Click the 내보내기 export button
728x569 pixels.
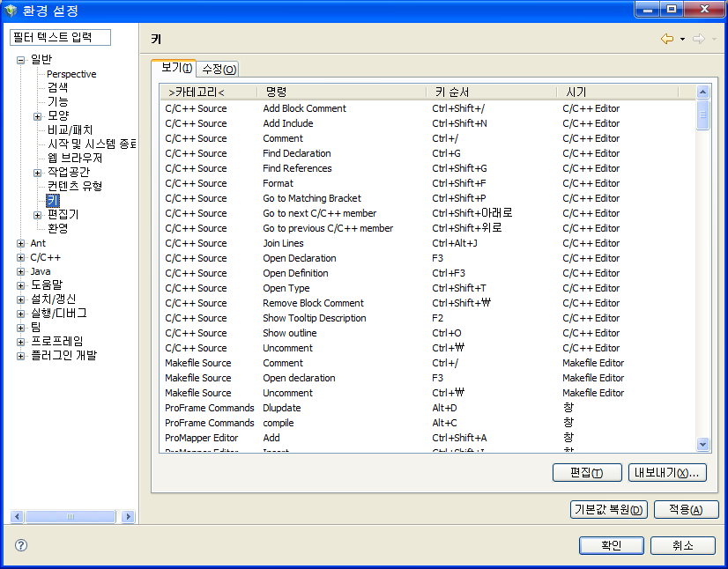667,473
